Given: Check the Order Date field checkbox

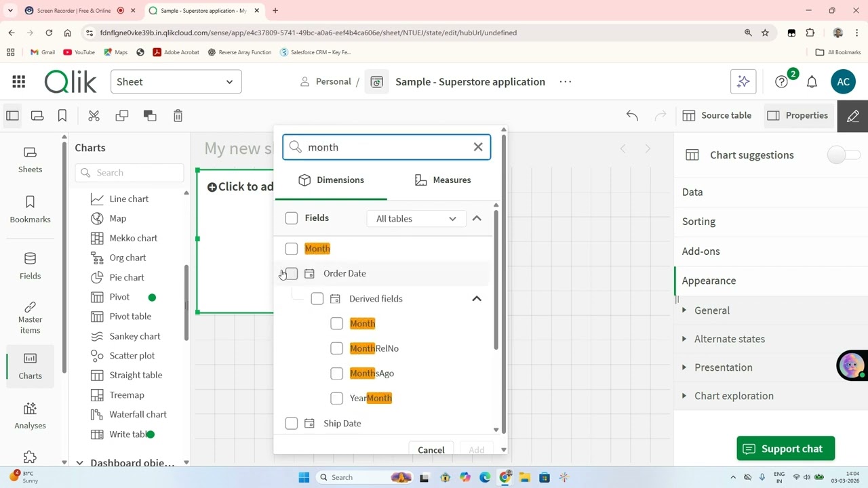Looking at the screenshot, I should click(x=292, y=274).
